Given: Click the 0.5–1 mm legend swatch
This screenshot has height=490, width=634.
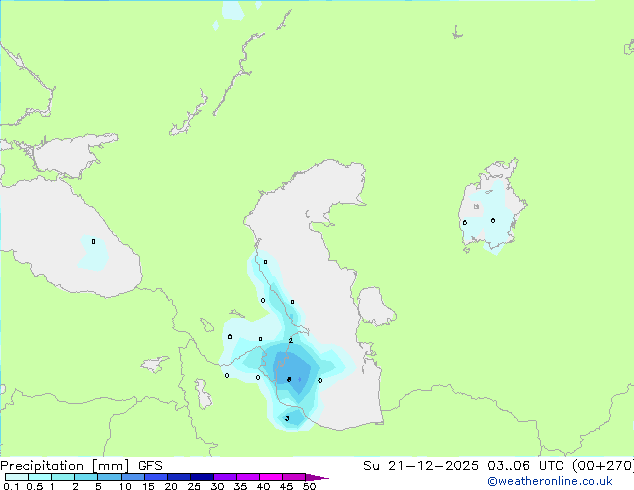Looking at the screenshot, I should pos(40,477).
